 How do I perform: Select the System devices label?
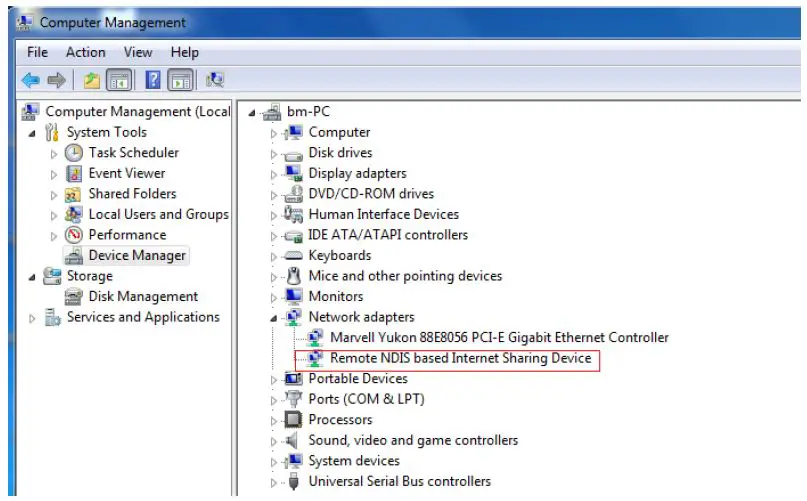(x=354, y=461)
